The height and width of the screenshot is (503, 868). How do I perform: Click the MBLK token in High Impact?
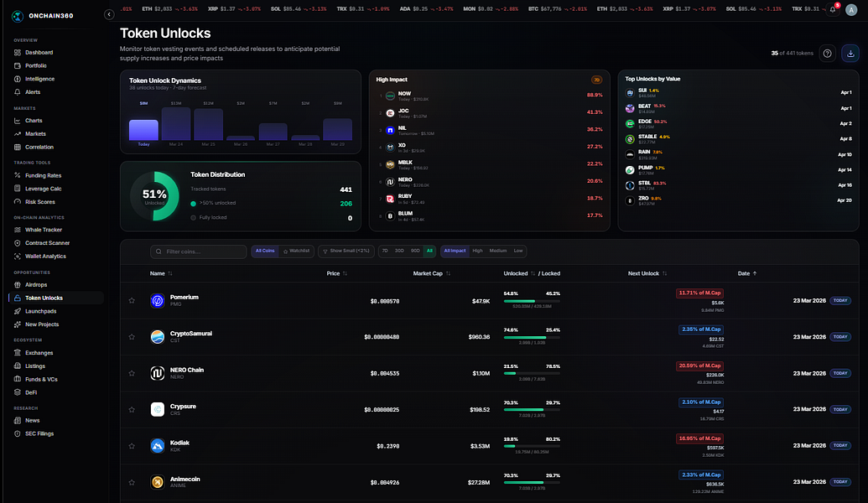point(490,164)
